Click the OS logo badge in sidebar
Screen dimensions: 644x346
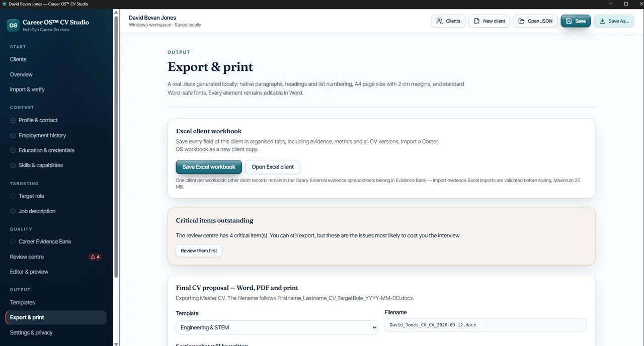point(13,25)
